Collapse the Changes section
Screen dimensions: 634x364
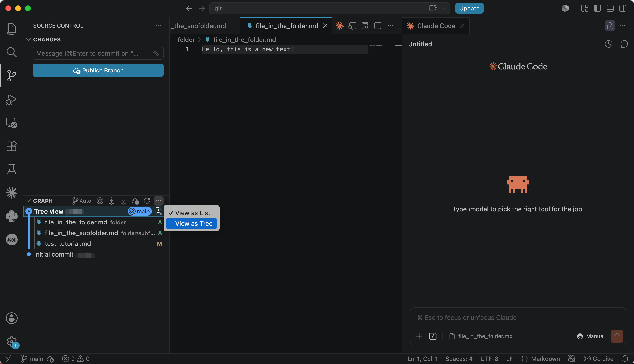[x=28, y=40]
